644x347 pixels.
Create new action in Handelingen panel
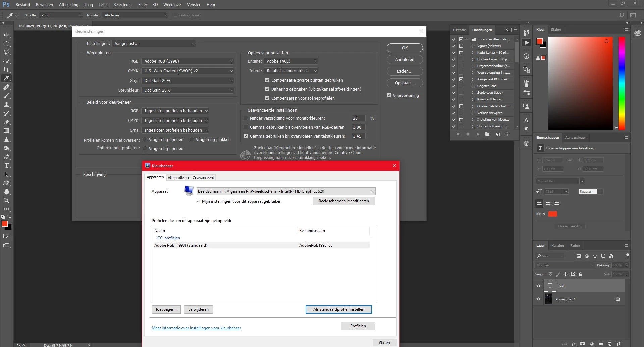pyautogui.click(x=498, y=134)
